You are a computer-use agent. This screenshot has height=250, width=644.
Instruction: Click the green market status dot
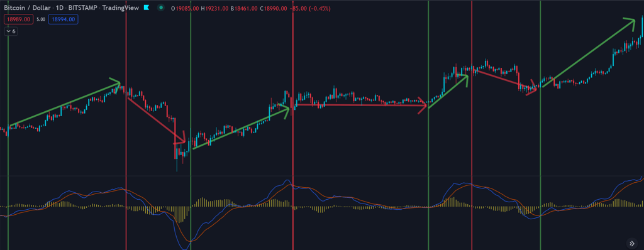[162, 8]
